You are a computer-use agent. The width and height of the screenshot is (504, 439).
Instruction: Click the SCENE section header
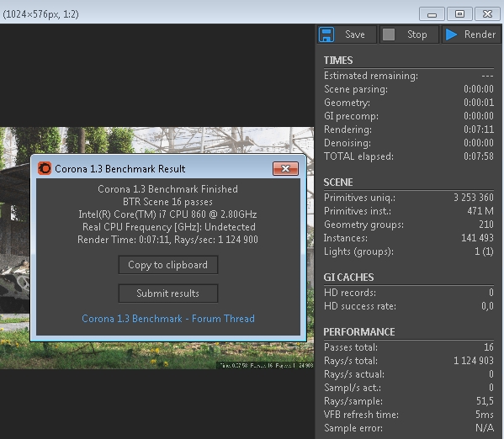coord(338,182)
